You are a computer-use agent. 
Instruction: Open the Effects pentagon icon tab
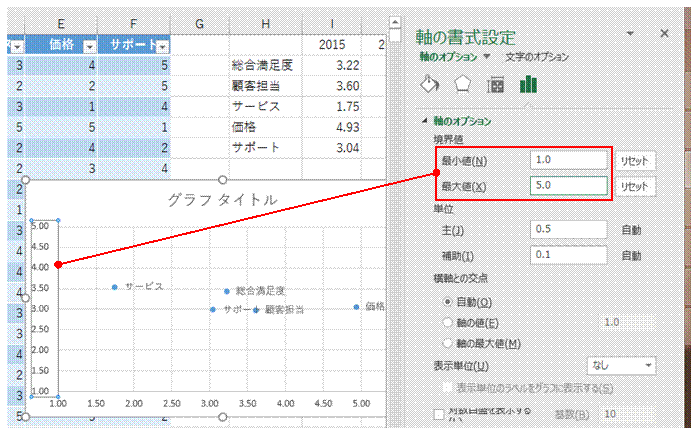(461, 85)
